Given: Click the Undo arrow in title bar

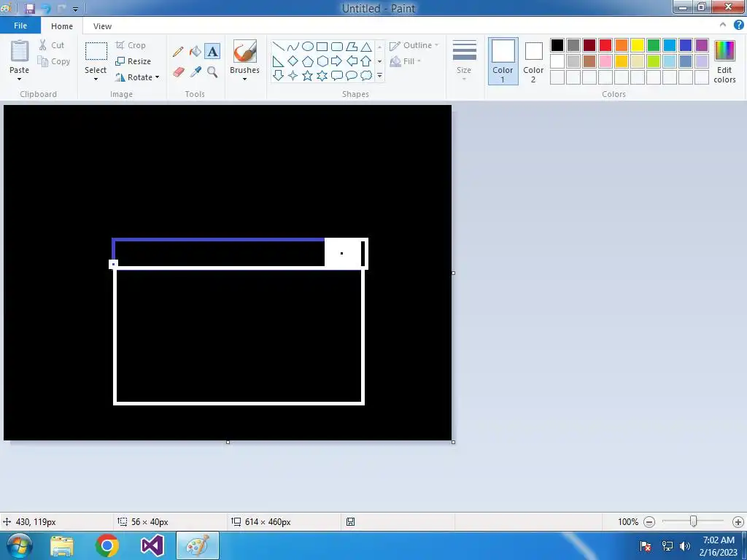Looking at the screenshot, I should (x=46, y=9).
